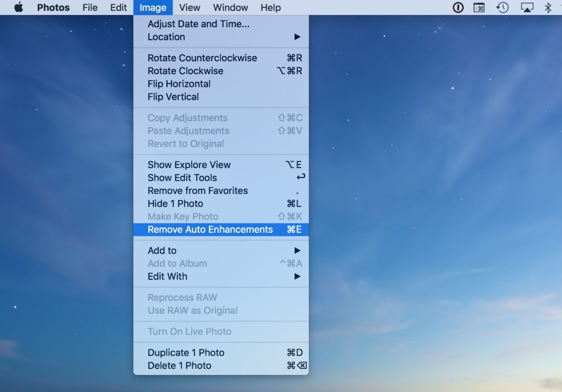Image resolution: width=562 pixels, height=392 pixels.
Task: Click the keyboard shortcut utility menu bar icon
Action: click(x=479, y=7)
